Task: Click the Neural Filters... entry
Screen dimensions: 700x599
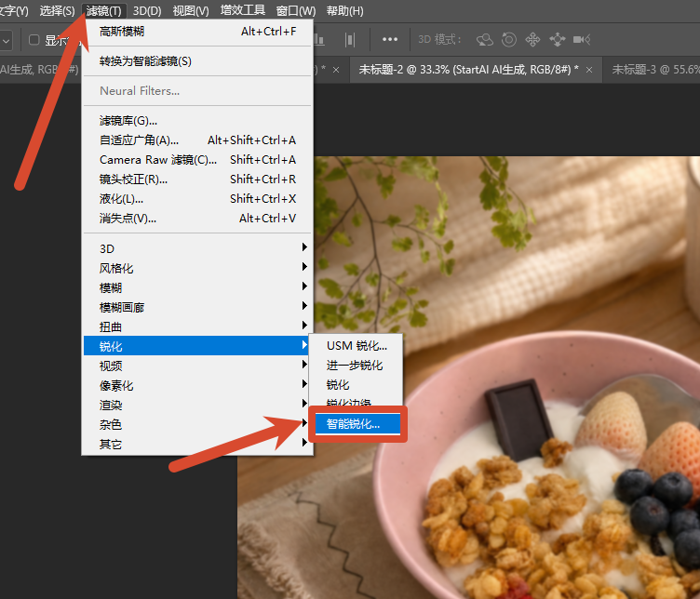Action: [x=197, y=91]
